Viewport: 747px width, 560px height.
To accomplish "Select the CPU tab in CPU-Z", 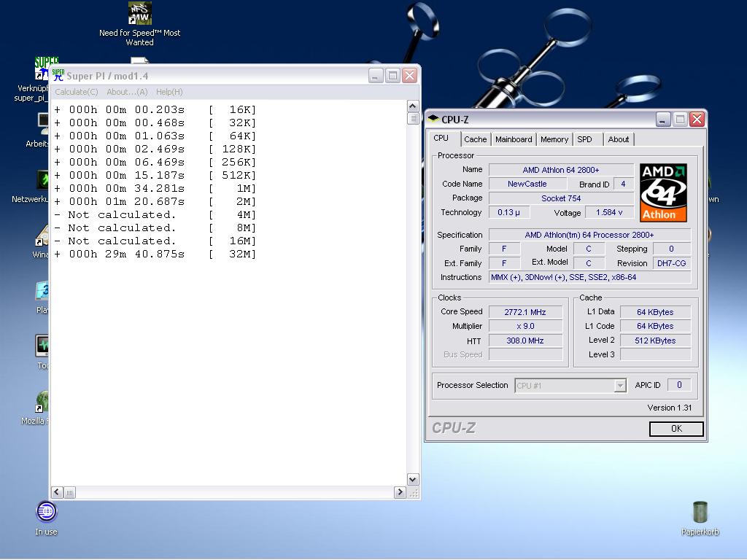I will pos(441,138).
